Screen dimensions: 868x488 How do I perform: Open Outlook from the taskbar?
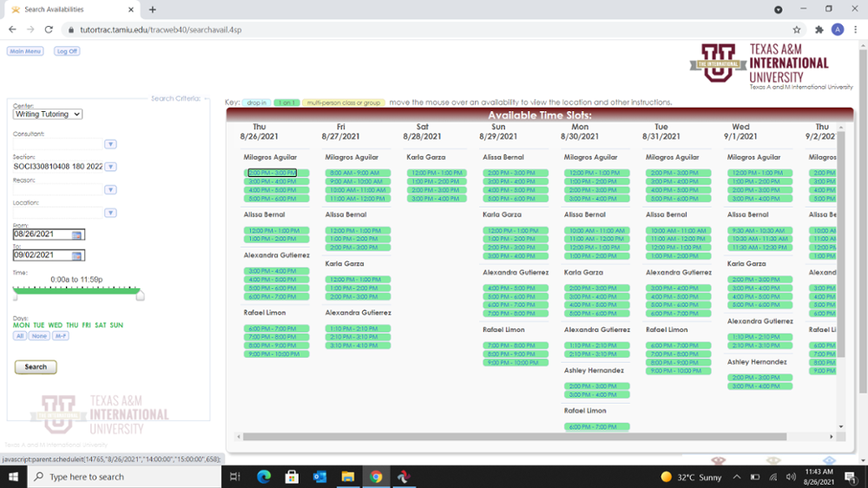click(320, 477)
